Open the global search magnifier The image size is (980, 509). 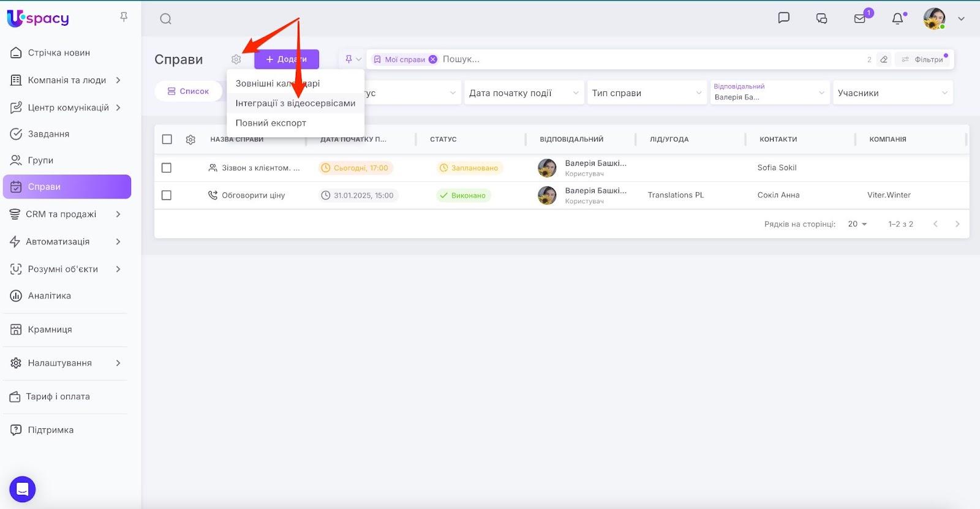165,19
